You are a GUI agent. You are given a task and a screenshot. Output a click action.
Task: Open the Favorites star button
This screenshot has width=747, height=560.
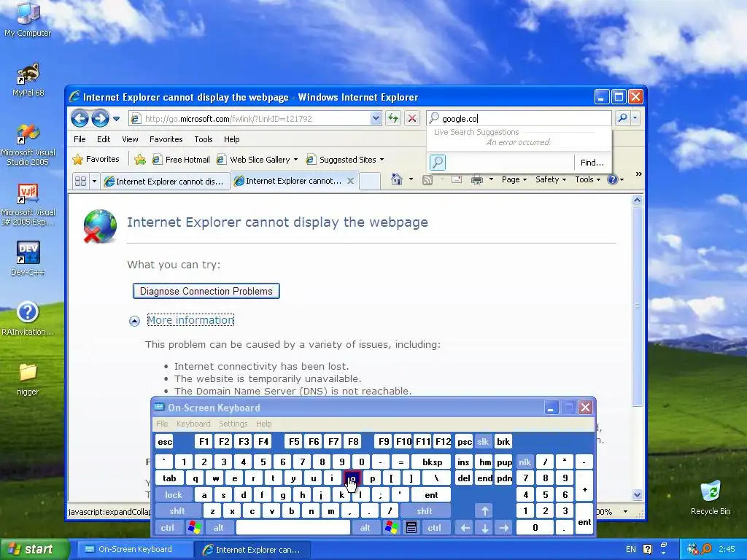[x=96, y=159]
